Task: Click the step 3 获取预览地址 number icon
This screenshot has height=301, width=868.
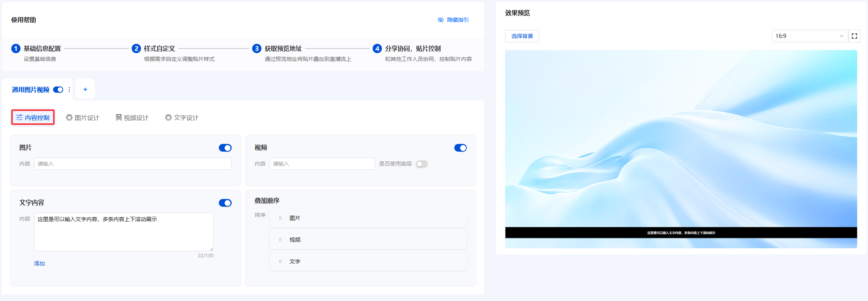Action: (x=256, y=48)
